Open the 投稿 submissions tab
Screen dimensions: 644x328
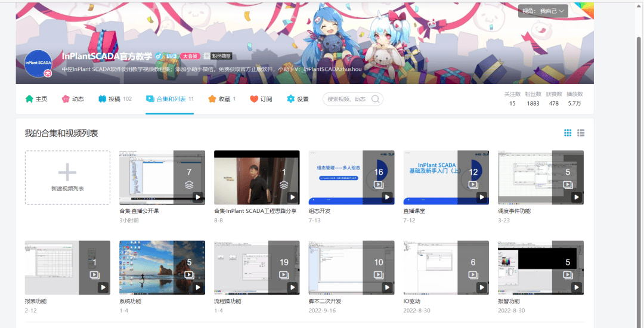pos(115,99)
